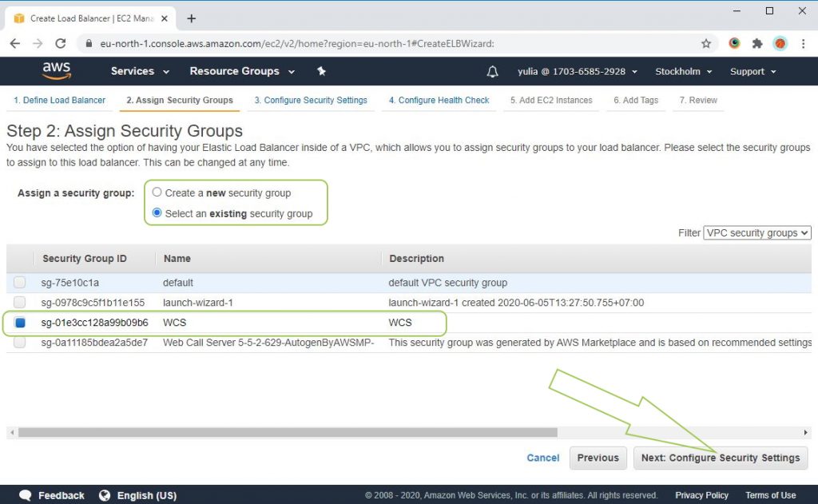This screenshot has width=818, height=504.
Task: Click the AWS logo home icon
Action: coord(57,70)
